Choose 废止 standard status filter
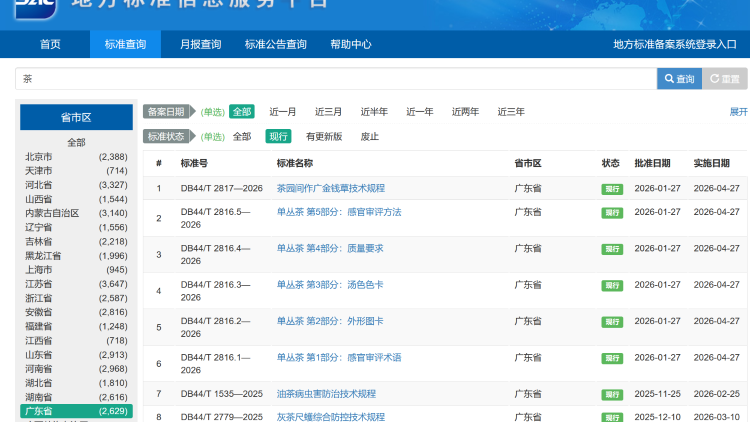This screenshot has height=422, width=750. tap(370, 137)
